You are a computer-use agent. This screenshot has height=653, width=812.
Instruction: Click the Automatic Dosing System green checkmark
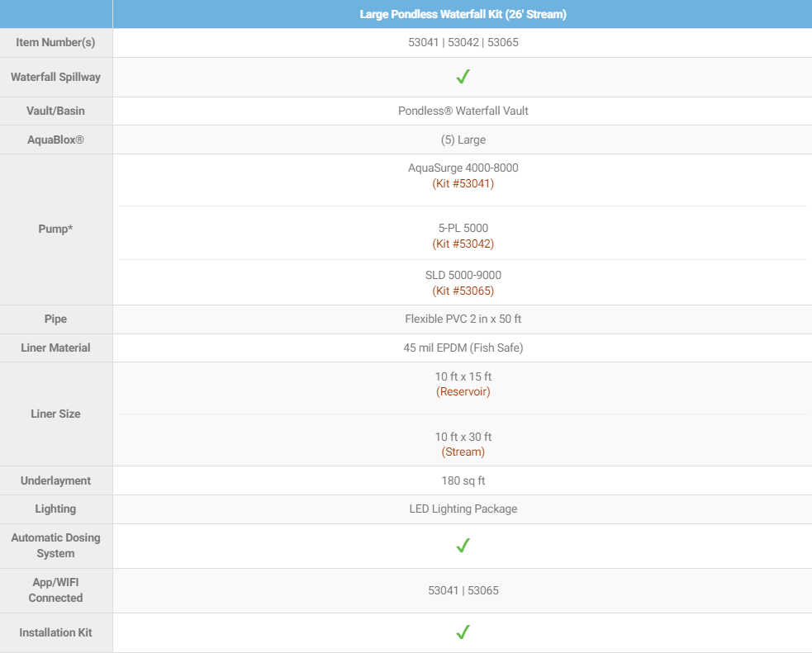463,546
